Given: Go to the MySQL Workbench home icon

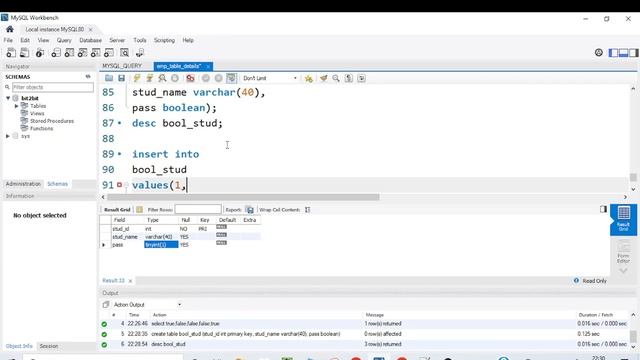Looking at the screenshot, I should (x=10, y=29).
